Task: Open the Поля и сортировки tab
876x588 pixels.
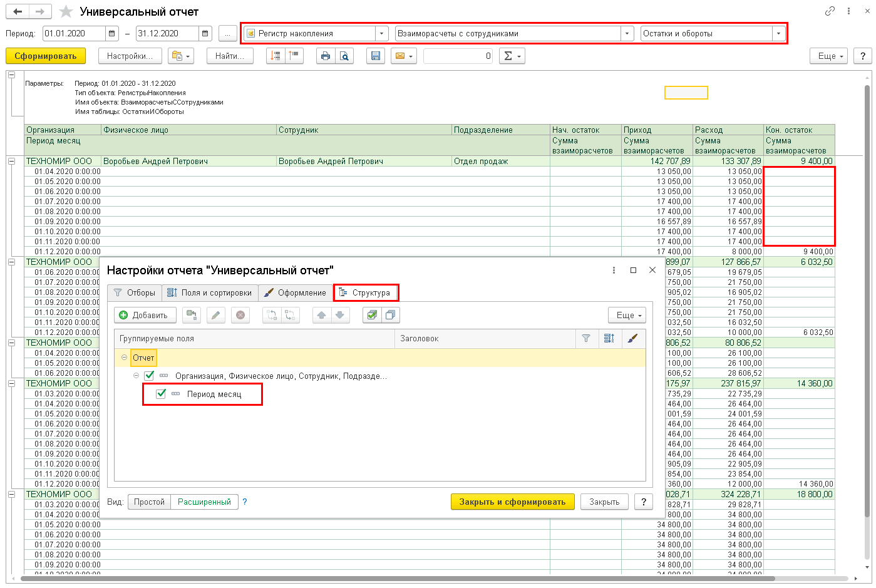Action: pos(210,292)
